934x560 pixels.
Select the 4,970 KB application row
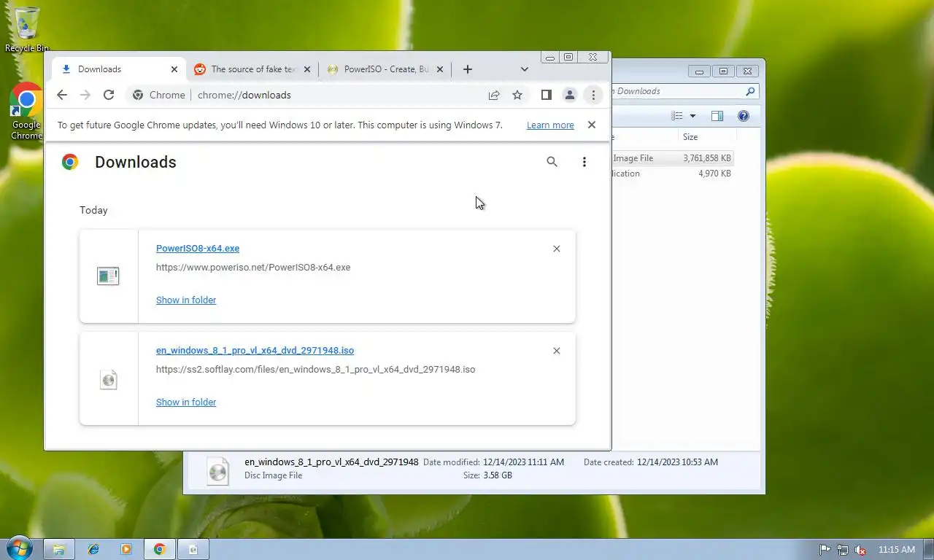click(672, 174)
